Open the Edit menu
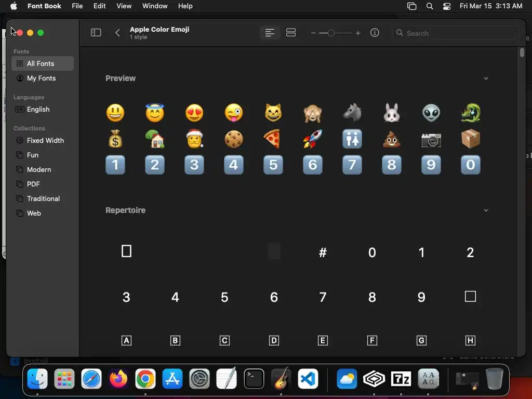 coord(99,6)
